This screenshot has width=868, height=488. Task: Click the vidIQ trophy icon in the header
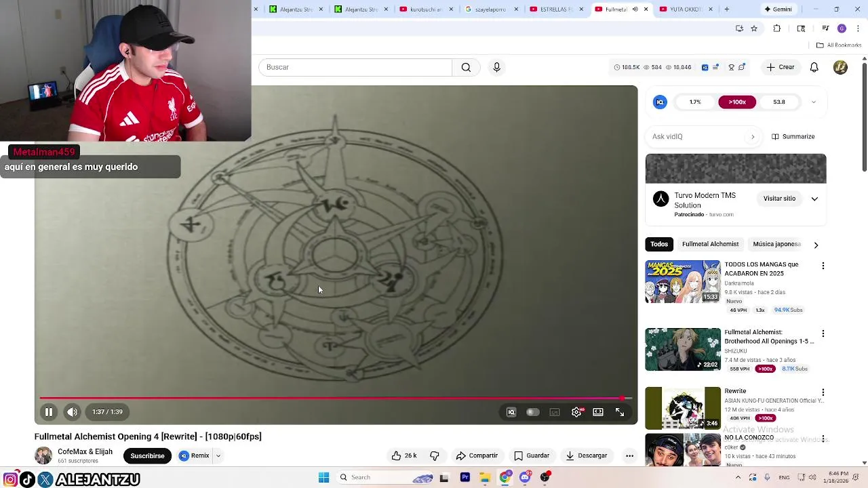[x=731, y=67]
